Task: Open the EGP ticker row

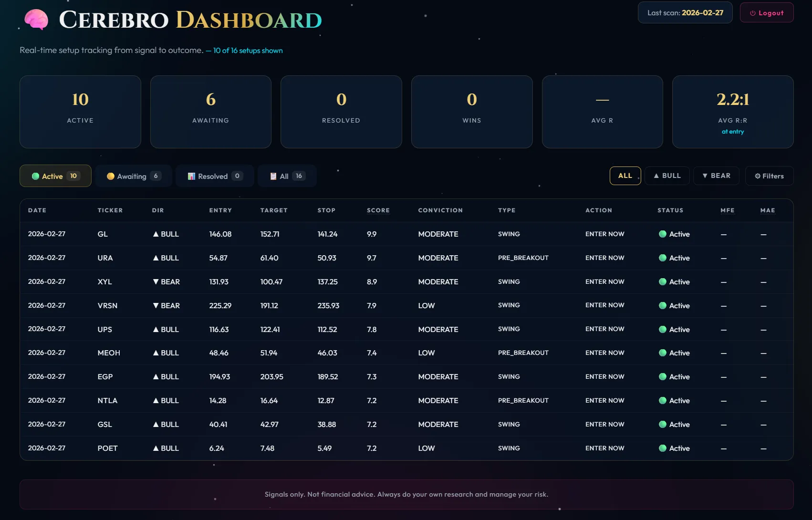Action: [406, 377]
